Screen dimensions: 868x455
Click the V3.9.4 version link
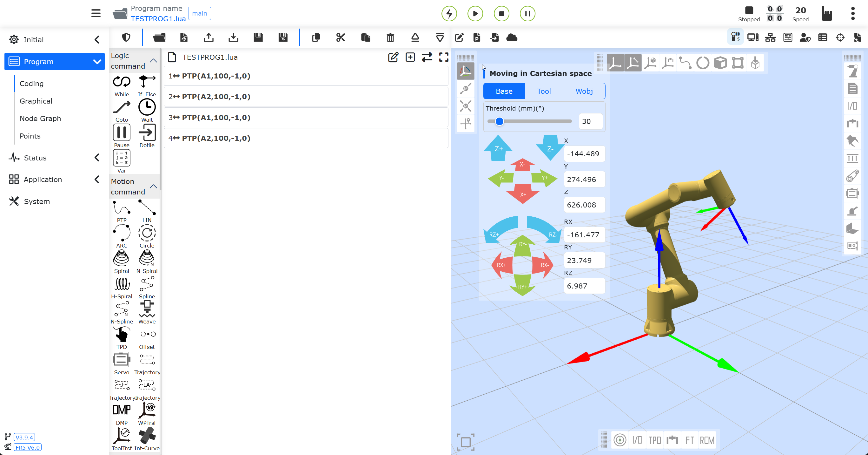24,437
